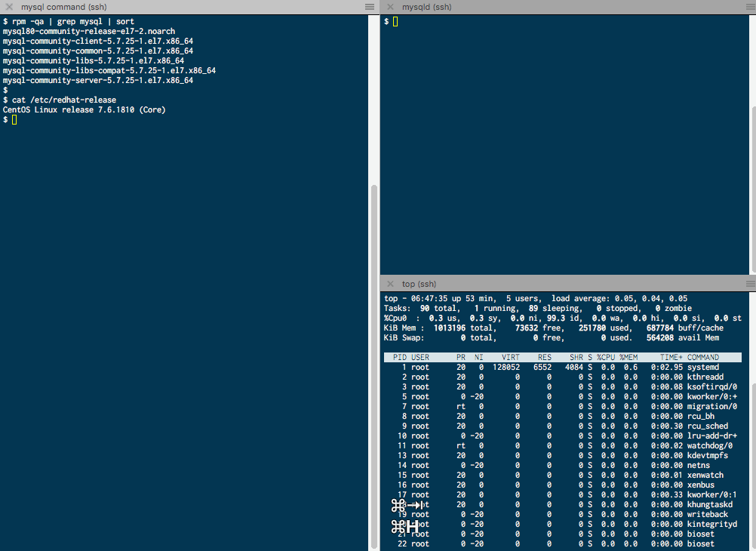
Task: Focus the prompt cursor in mysql command pane
Action: click(14, 120)
